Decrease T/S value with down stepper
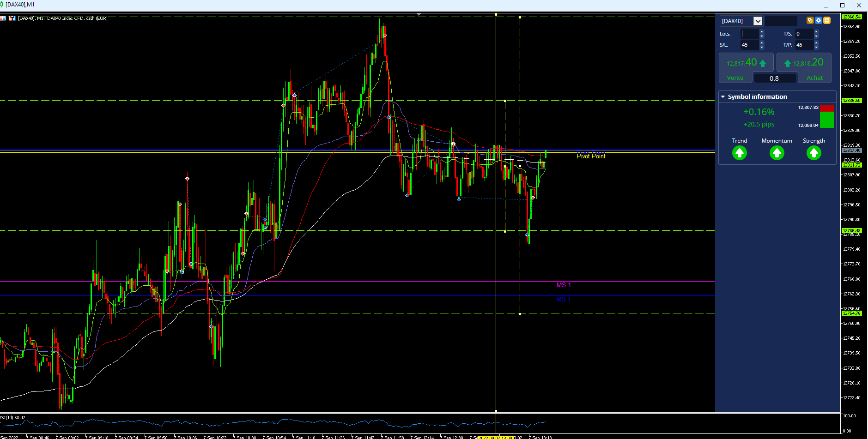Screen dimensions: 868x439 [x=816, y=36]
